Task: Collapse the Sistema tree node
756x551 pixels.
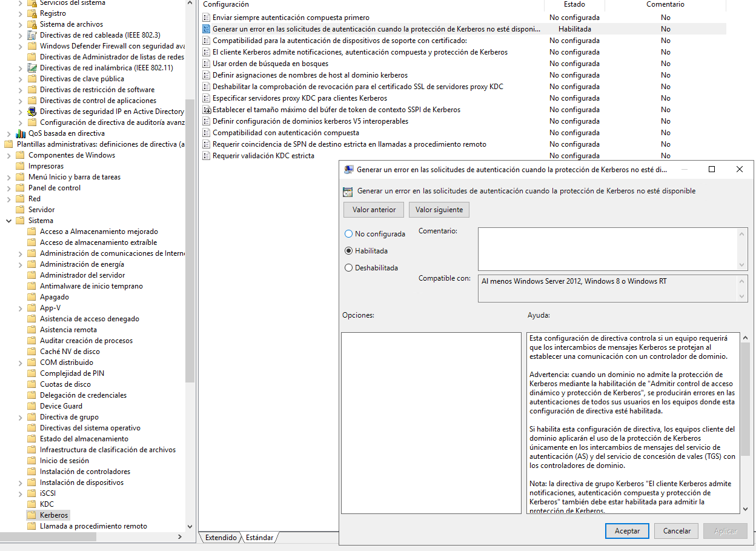Action: point(9,221)
